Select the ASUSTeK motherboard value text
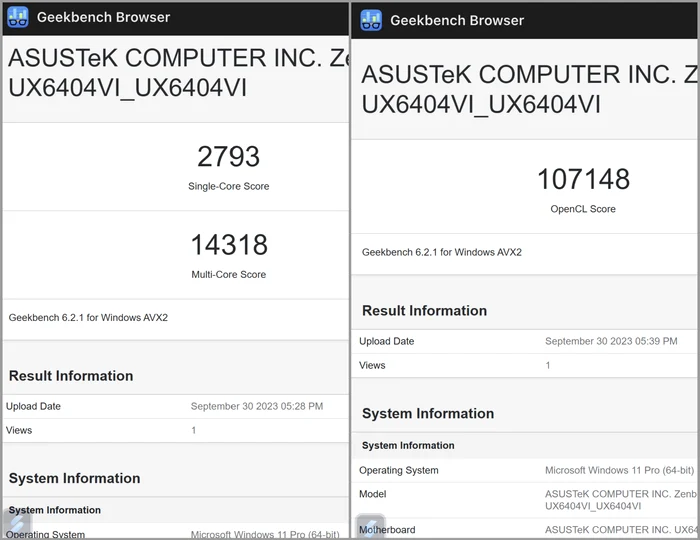 pyautogui.click(x=621, y=530)
